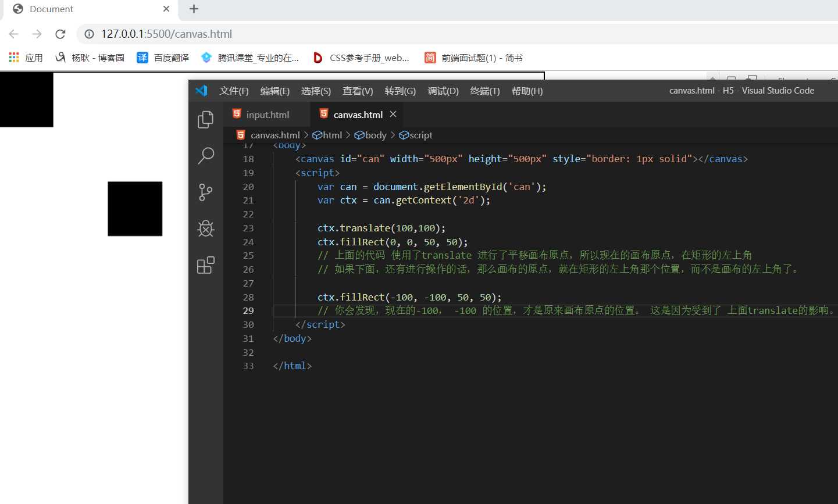Switch to the input.html editor tab
This screenshot has width=838, height=504.
267,115
